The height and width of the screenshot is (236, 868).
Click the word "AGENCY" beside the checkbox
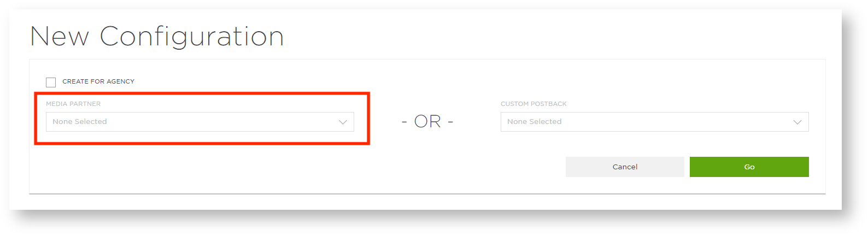(121, 81)
